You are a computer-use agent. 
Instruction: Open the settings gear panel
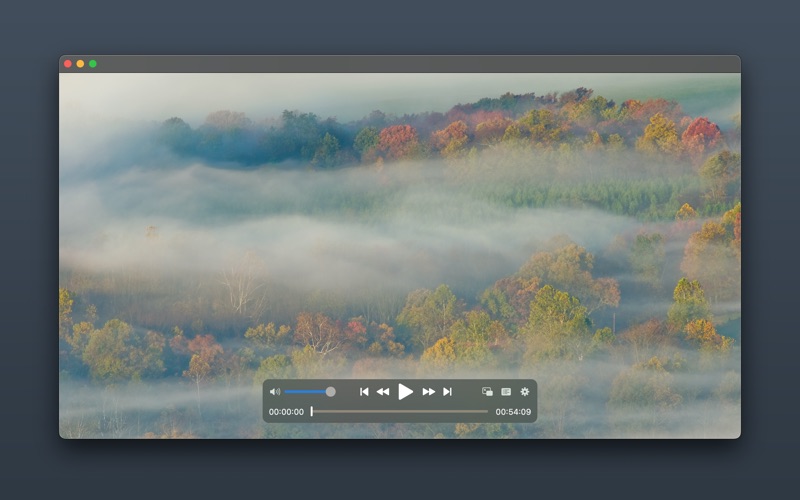525,392
